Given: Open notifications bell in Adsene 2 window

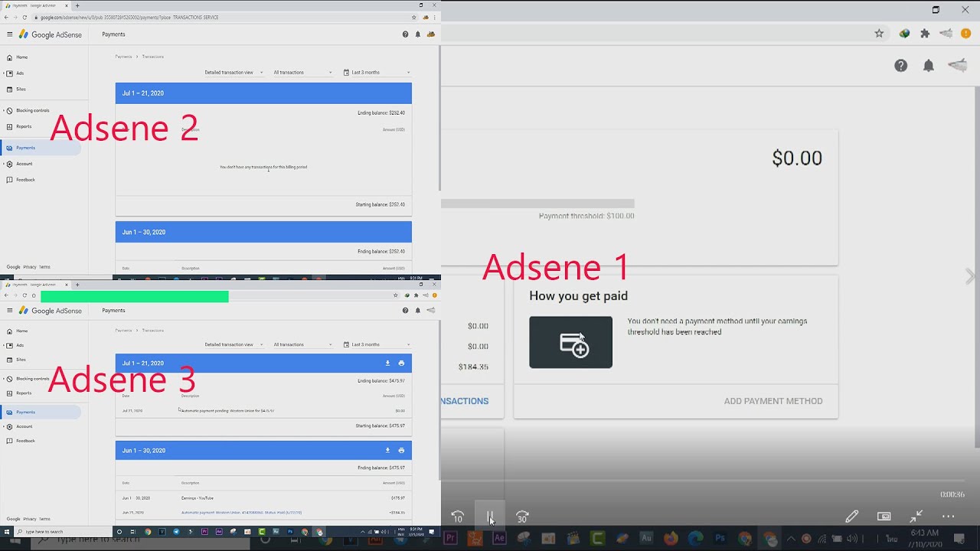Looking at the screenshot, I should (418, 34).
